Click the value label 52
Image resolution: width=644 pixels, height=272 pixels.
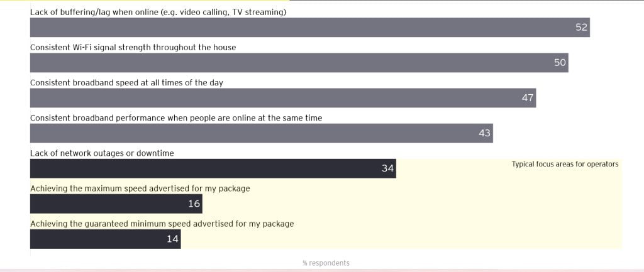click(x=581, y=28)
